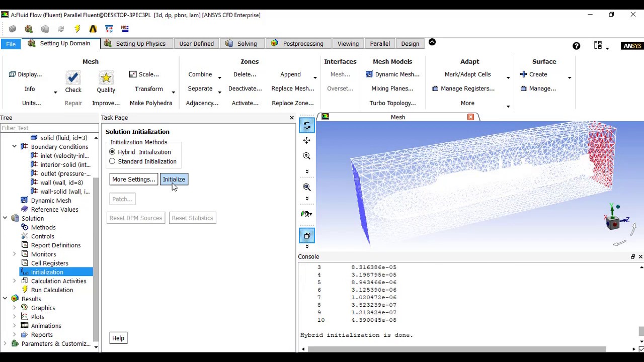This screenshot has height=362, width=644.
Task: Click the Help button in Task Page
Action: coord(118,338)
